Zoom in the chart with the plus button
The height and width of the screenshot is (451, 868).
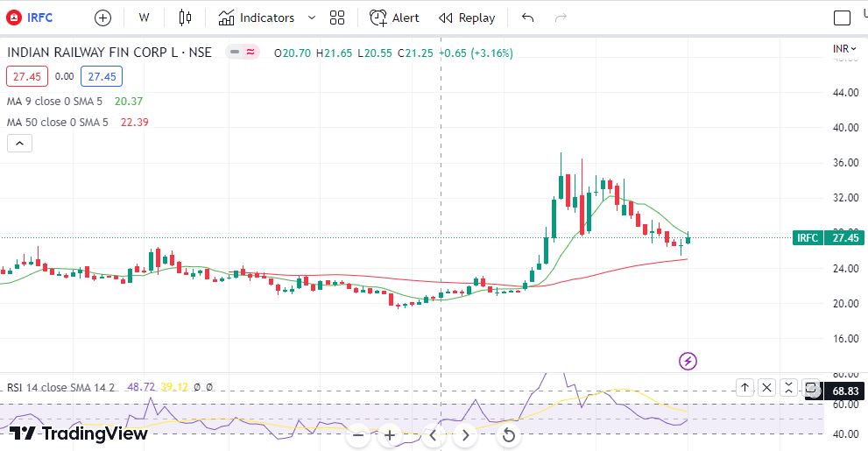coord(390,435)
